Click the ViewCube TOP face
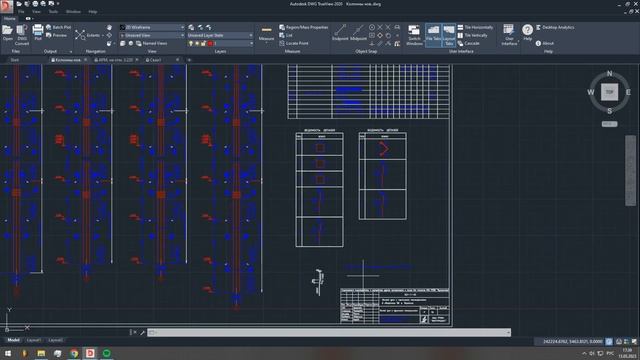 click(609, 92)
